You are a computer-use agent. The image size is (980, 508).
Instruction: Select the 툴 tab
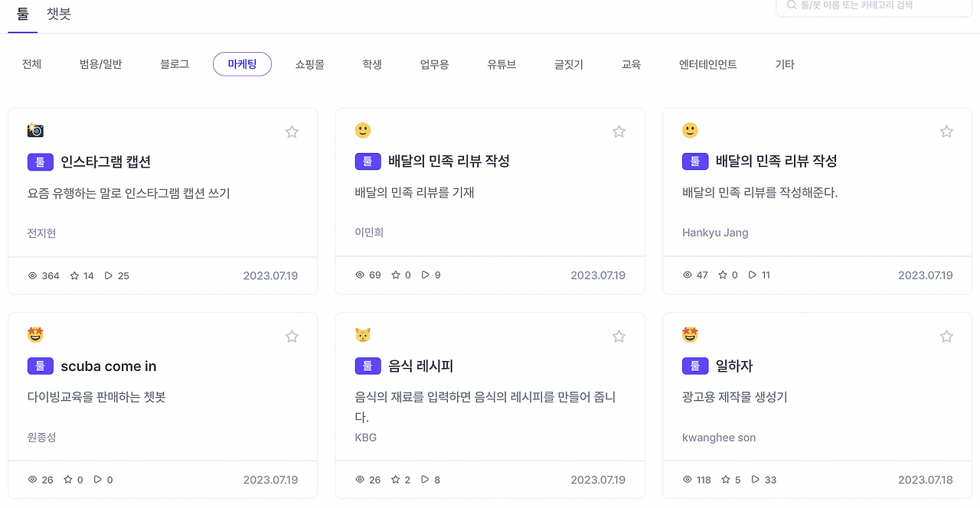pyautogui.click(x=23, y=14)
